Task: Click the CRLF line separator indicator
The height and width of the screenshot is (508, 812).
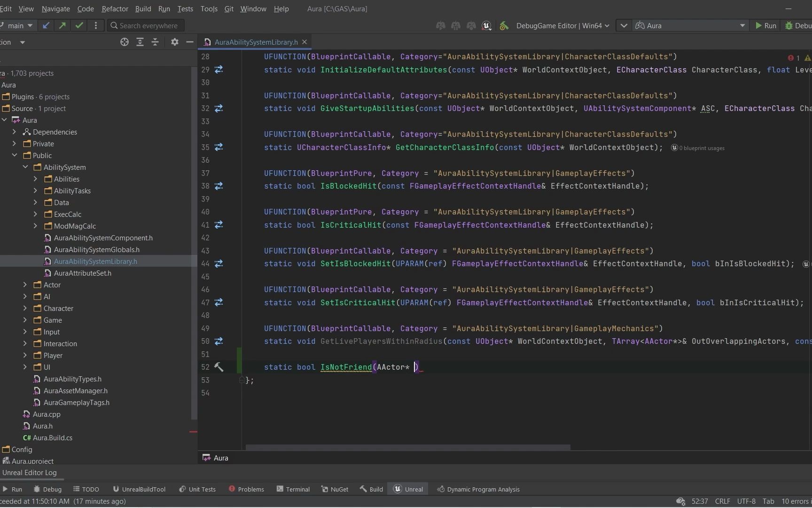Action: tap(722, 501)
